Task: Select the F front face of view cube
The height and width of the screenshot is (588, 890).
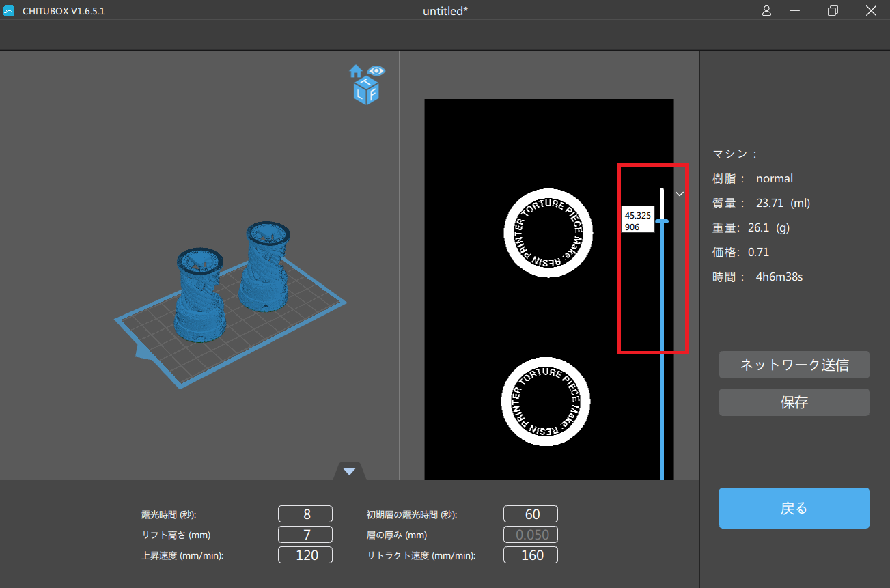Action: [x=372, y=96]
